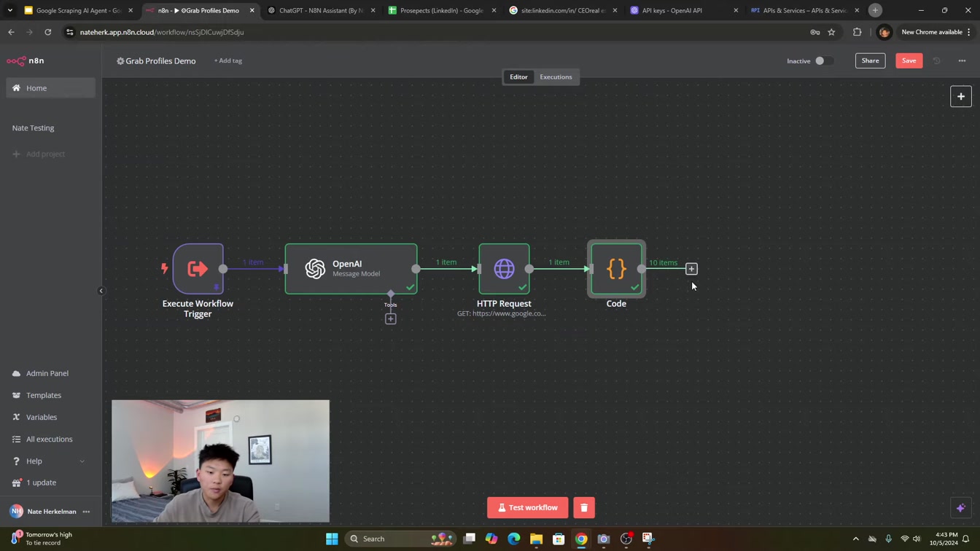This screenshot has width=980, height=551.
Task: Open the password manager key icon
Action: tap(814, 32)
